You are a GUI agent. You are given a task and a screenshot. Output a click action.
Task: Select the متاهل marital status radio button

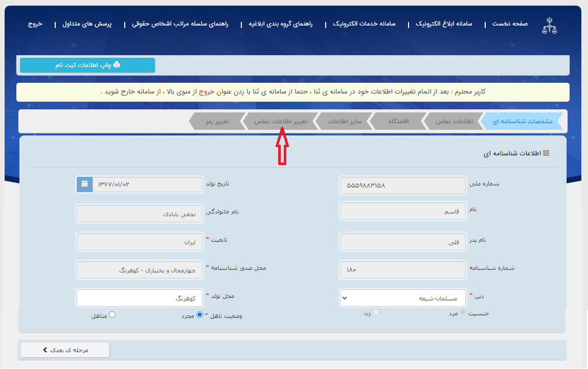[112, 315]
